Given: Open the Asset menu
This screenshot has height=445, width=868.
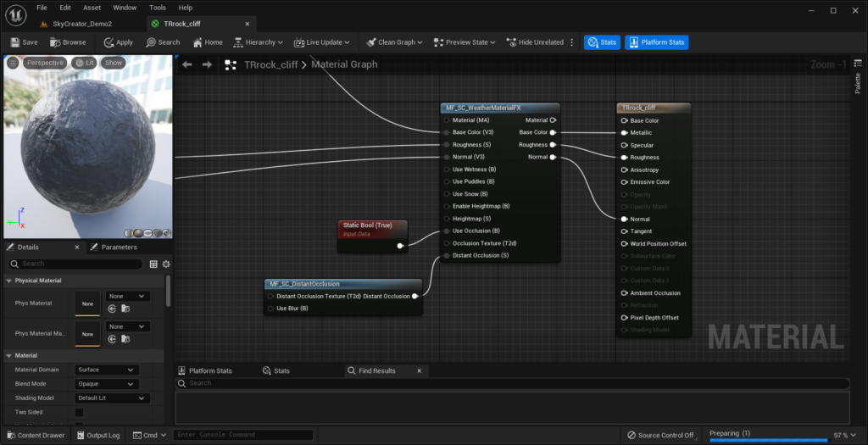Looking at the screenshot, I should point(92,8).
